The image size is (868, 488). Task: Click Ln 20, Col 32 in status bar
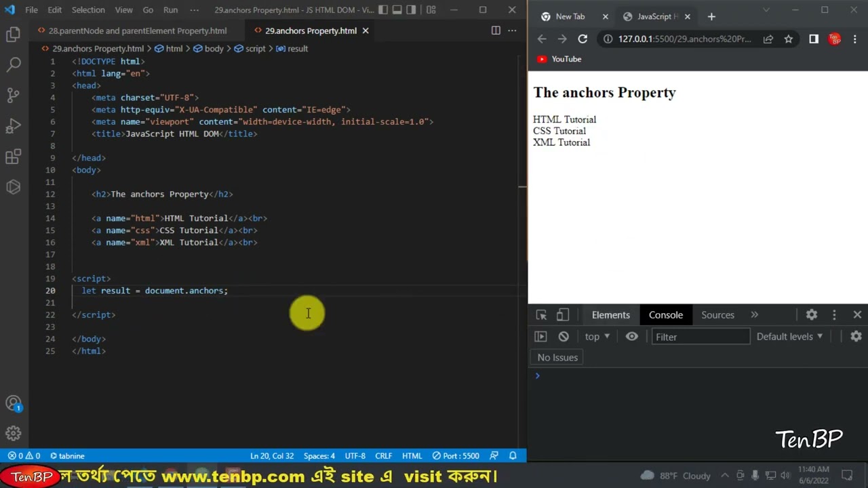click(x=272, y=456)
